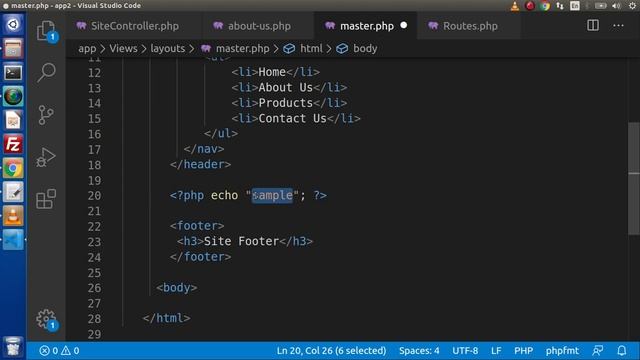Click the warnings count in status bar
The height and width of the screenshot is (360, 640).
pos(70,351)
